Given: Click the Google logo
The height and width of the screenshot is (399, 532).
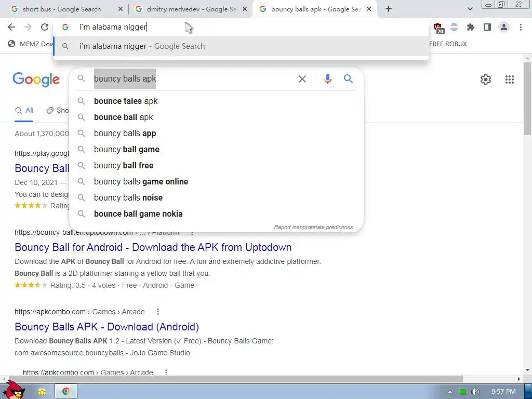Looking at the screenshot, I should pyautogui.click(x=36, y=79).
